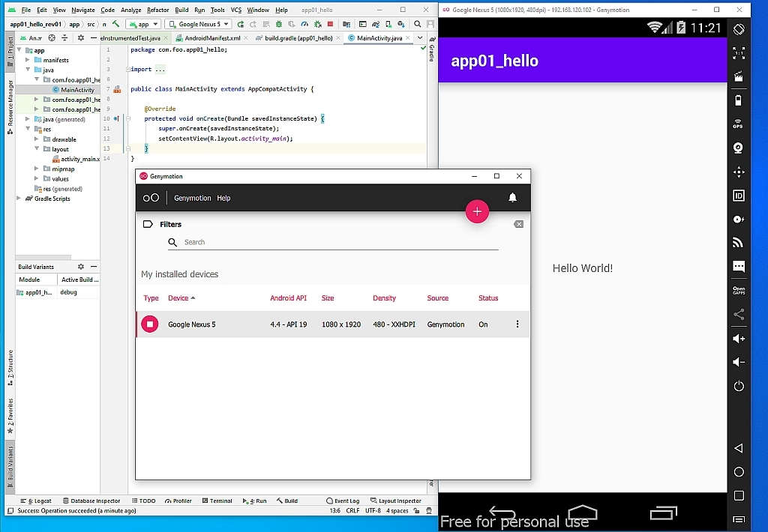This screenshot has width=768, height=532.
Task: Switch to AndroidManifest.xml tab
Action: point(212,37)
